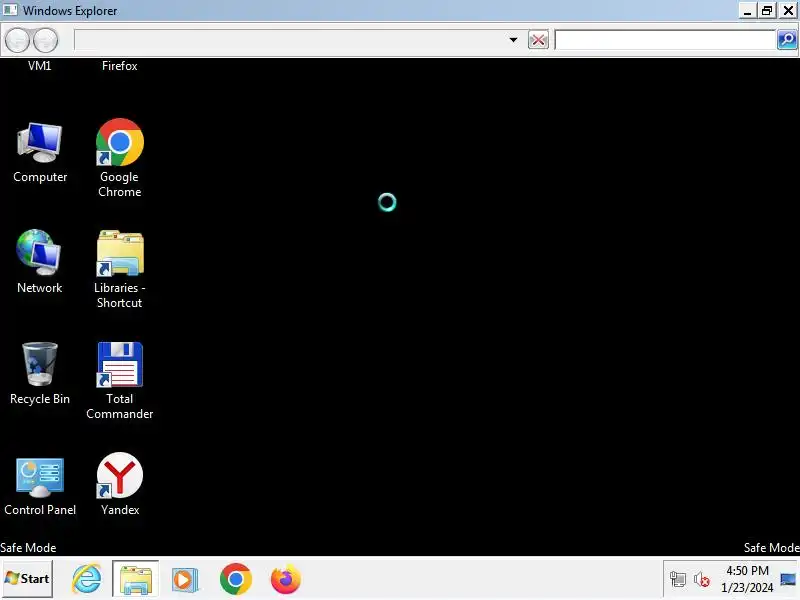Click the red X stop button
Viewport: 800px width, 600px height.
(x=538, y=40)
